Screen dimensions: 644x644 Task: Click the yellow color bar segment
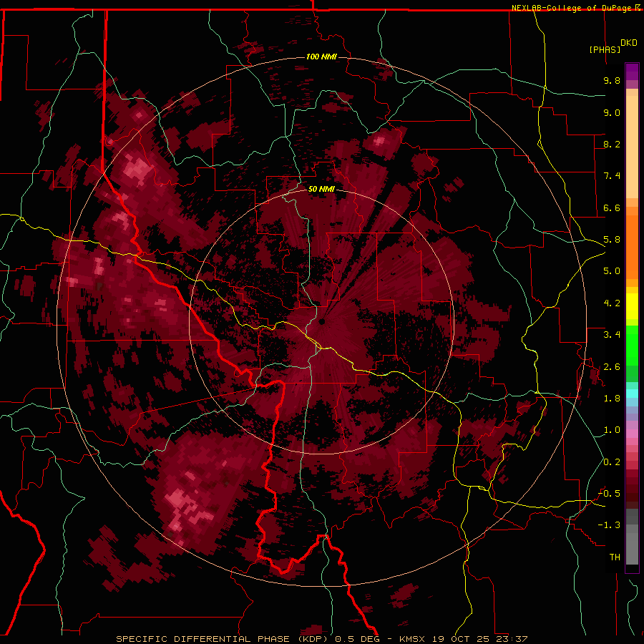pyautogui.click(x=632, y=306)
